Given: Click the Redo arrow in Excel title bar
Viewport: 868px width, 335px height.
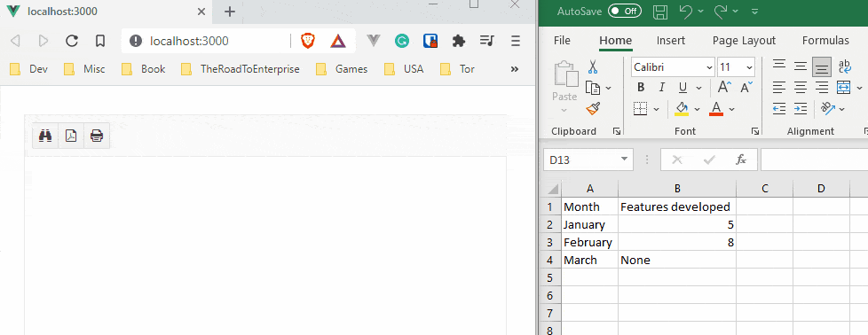Looking at the screenshot, I should tap(721, 12).
